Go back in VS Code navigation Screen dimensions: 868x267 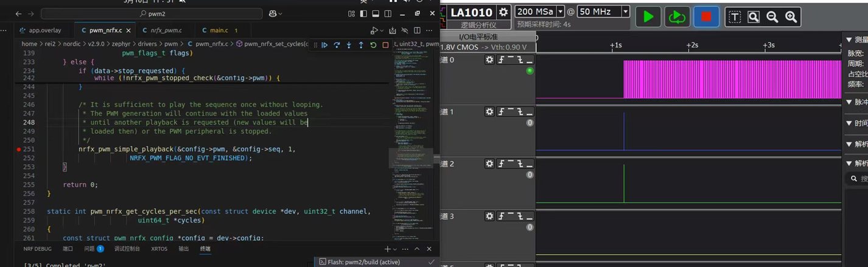17,13
